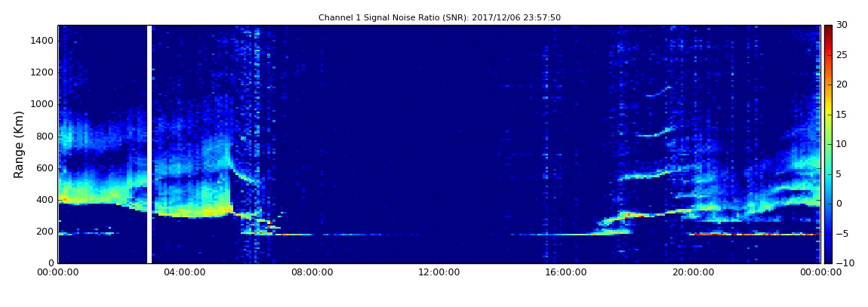
Task: Click the 04:00:00 time axis label
Action: [185, 272]
